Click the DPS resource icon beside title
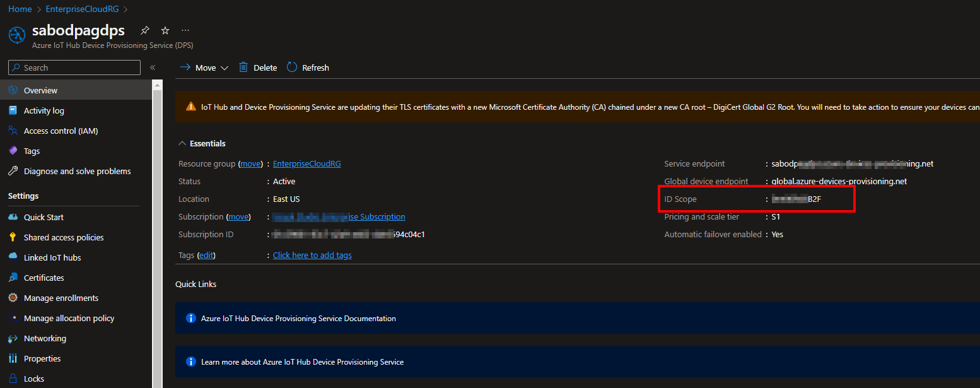This screenshot has height=388, width=980. tap(17, 35)
